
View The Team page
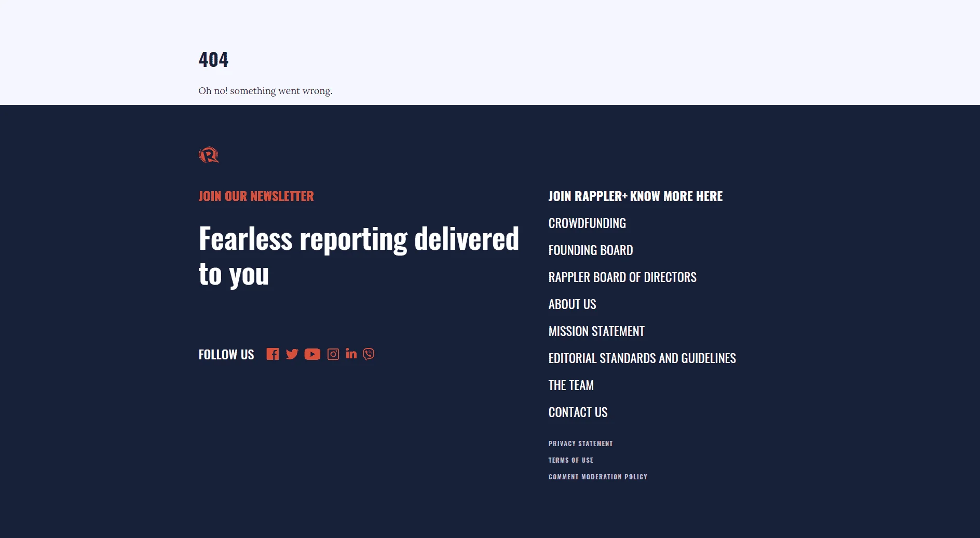coord(571,385)
